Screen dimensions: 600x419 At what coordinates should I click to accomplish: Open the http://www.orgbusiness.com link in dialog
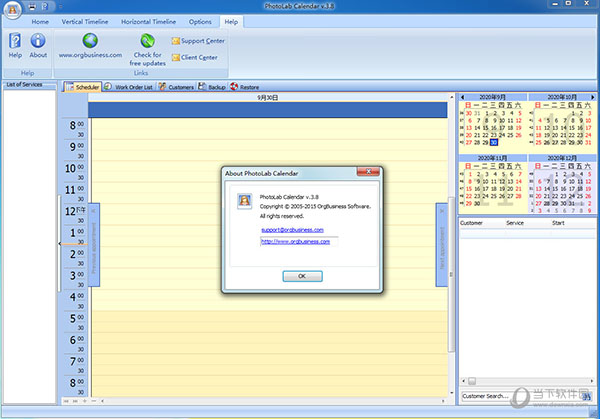click(295, 241)
